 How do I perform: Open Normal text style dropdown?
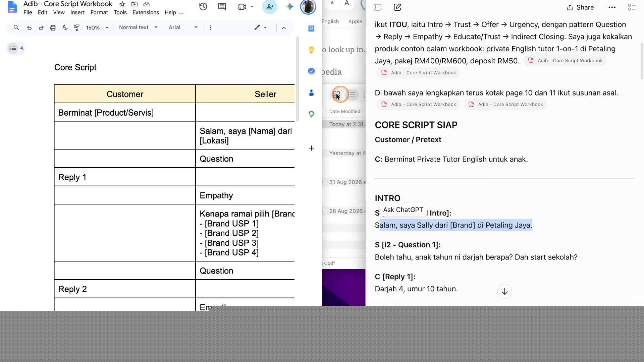(x=138, y=27)
